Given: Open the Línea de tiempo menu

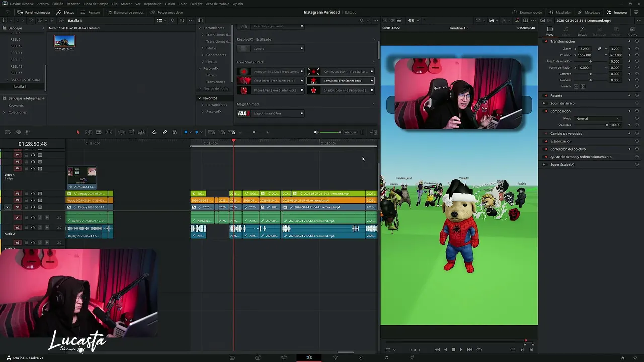Looking at the screenshot, I should coord(96,4).
